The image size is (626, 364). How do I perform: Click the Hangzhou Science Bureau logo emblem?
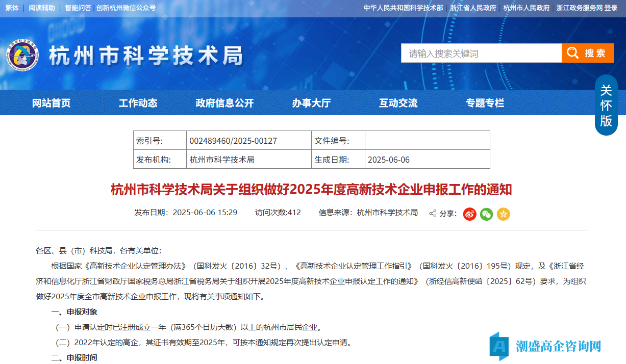click(23, 55)
